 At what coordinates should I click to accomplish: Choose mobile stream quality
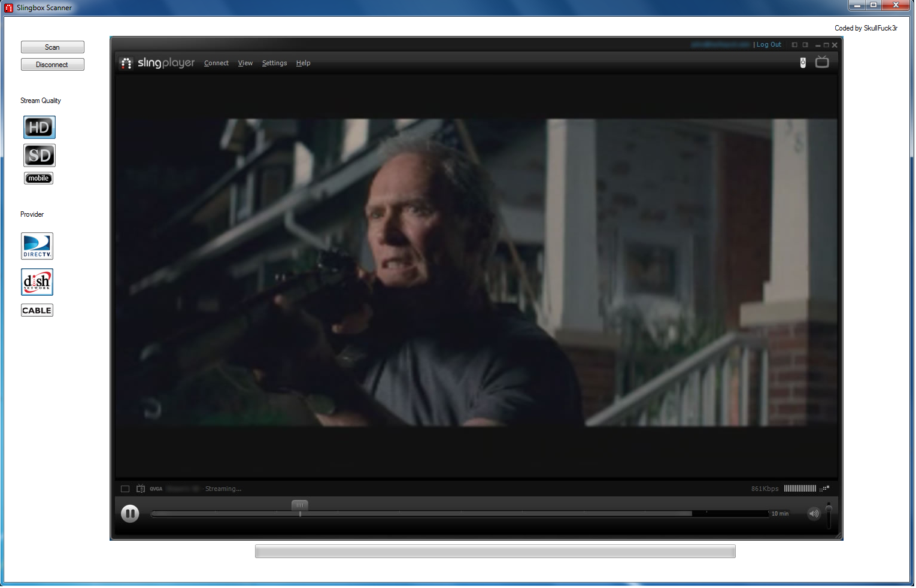pos(38,178)
